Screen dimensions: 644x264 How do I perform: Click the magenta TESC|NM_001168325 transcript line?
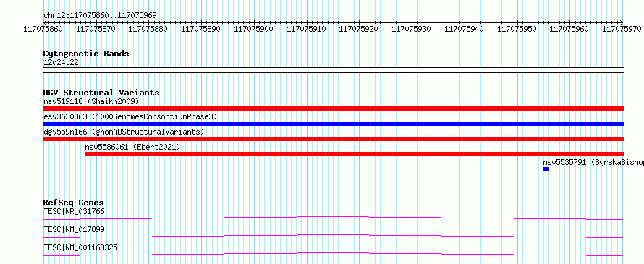coord(333,254)
